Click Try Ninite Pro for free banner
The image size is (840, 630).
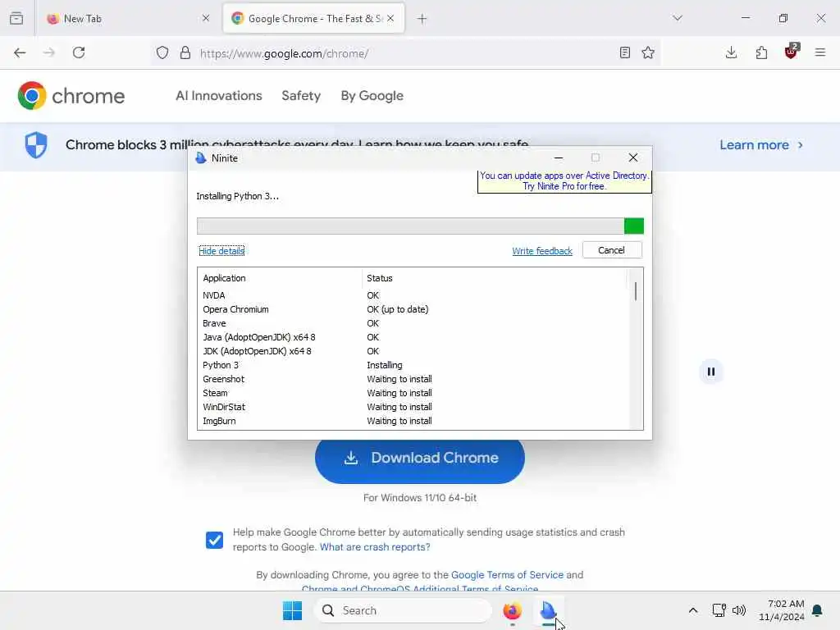pyautogui.click(x=564, y=181)
